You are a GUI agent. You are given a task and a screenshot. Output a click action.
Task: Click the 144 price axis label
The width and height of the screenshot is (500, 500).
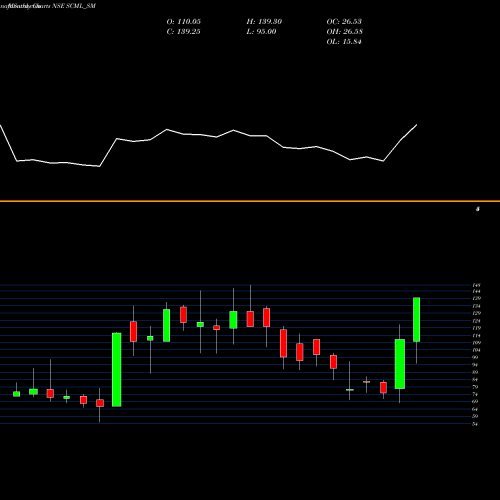(476, 291)
